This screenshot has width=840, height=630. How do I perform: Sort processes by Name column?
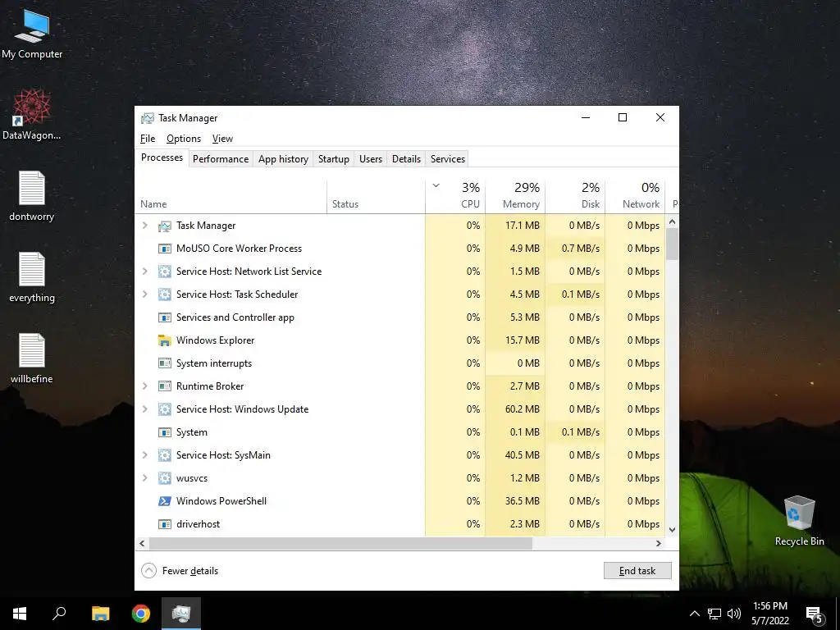click(231, 197)
